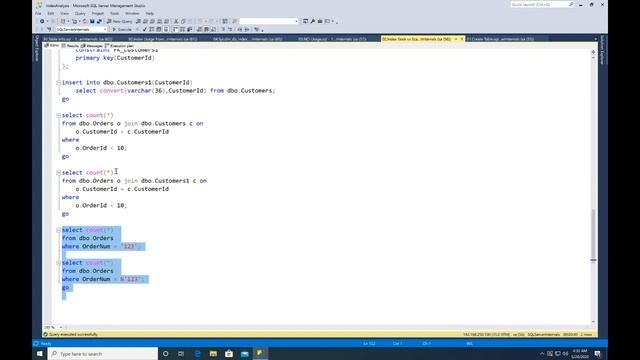This screenshot has height=360, width=640.
Task: Open the Query menu
Action: pos(80,13)
